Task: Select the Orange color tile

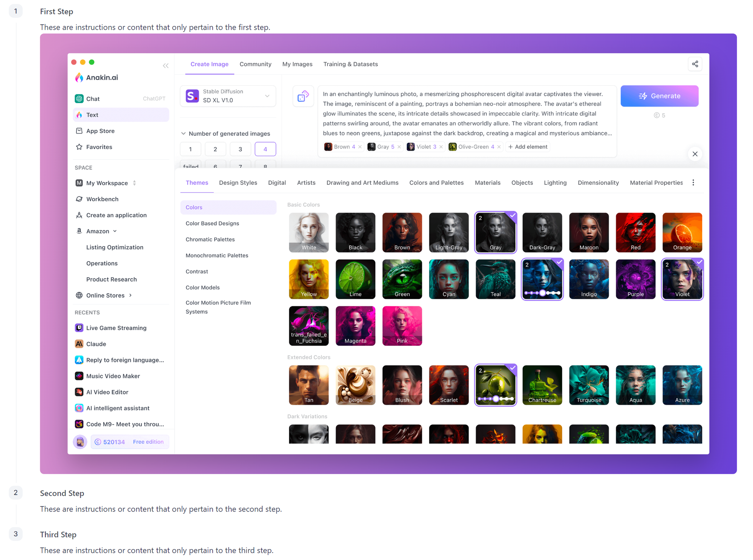Action: (x=682, y=233)
